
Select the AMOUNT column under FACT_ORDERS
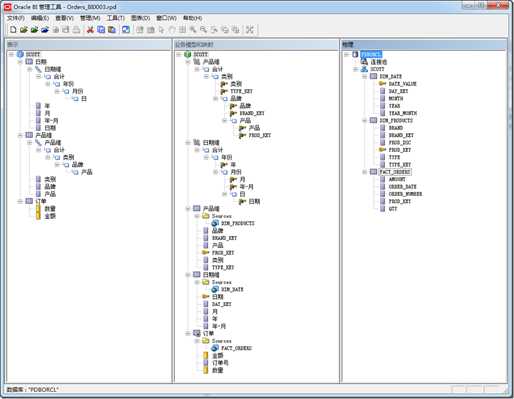click(x=397, y=179)
